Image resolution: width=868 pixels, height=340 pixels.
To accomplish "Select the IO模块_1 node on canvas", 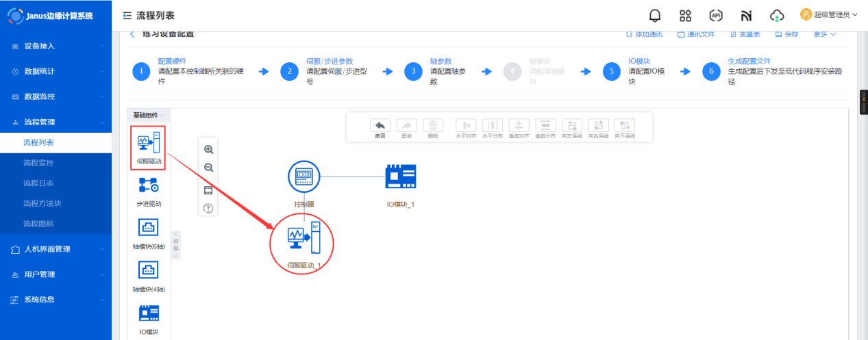I will pos(400,176).
